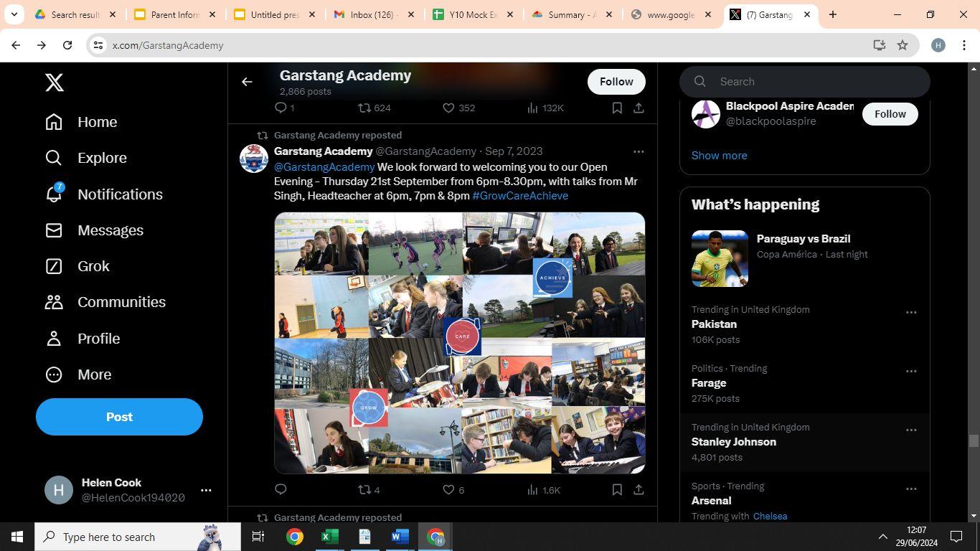The image size is (980, 551).
Task: Open more options on Sep 7 post
Action: click(639, 151)
